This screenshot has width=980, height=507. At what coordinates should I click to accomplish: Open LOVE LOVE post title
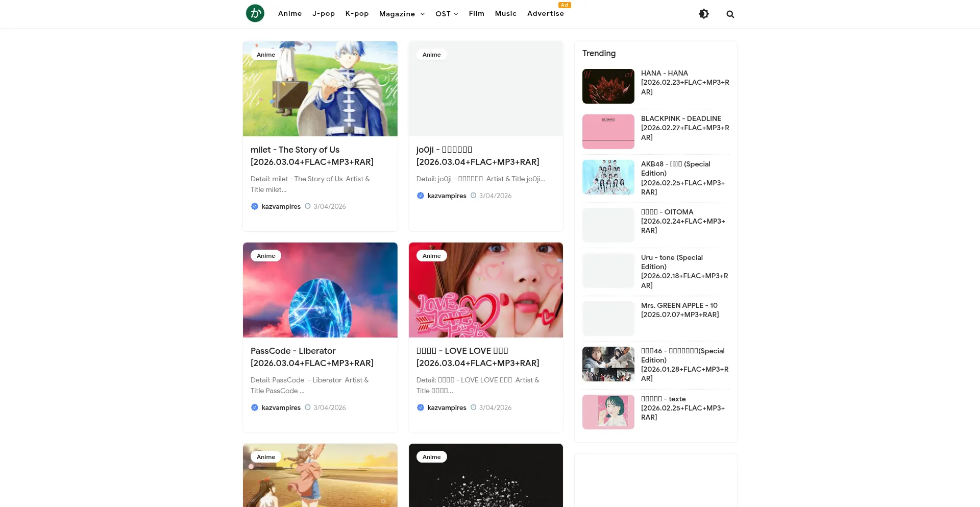tap(478, 357)
